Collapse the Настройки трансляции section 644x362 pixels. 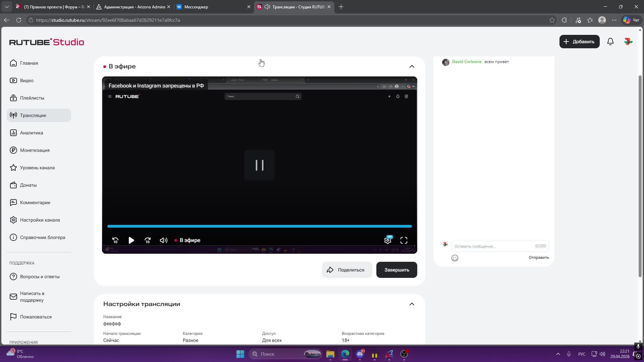412,304
